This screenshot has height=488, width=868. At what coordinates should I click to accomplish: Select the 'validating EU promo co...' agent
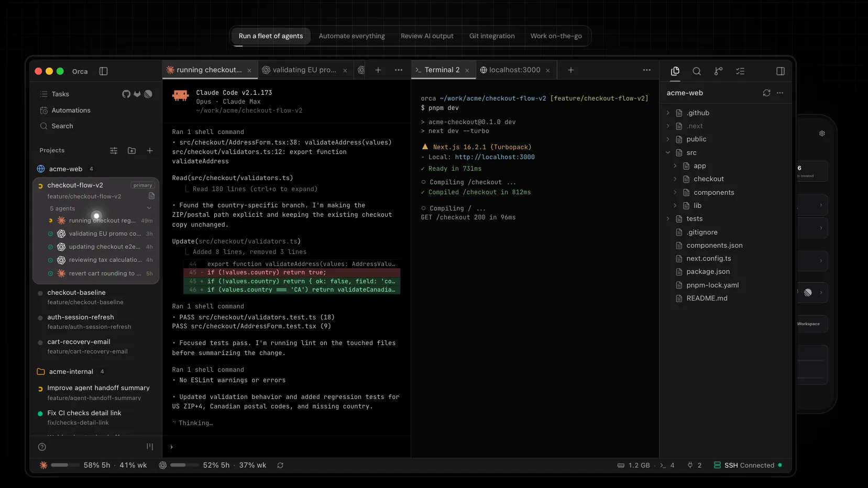100,234
